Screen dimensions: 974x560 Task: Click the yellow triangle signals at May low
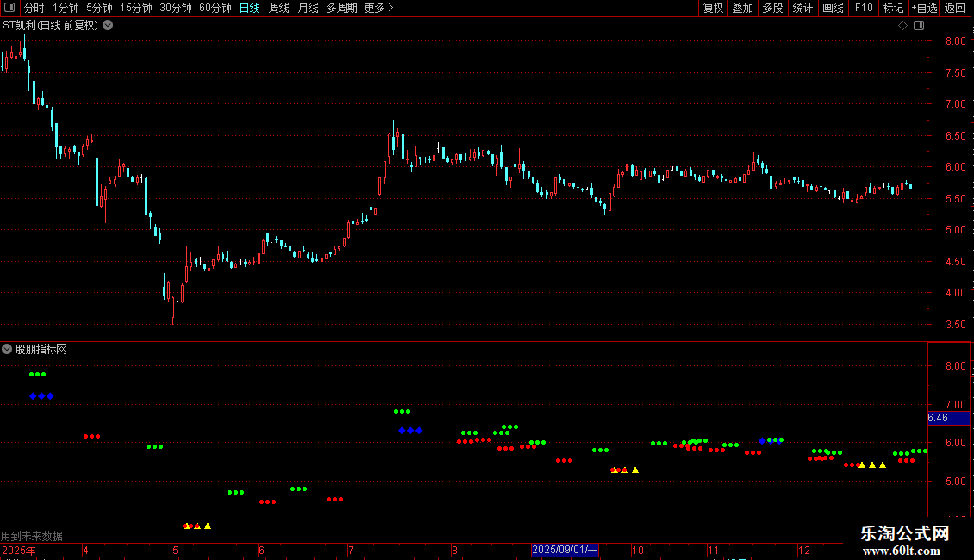(197, 526)
